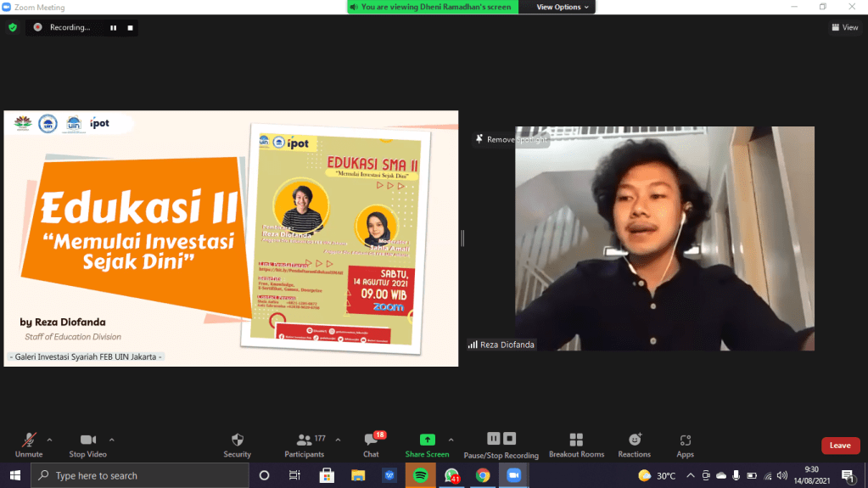
Task: Open the View layout menu
Action: pyautogui.click(x=844, y=27)
